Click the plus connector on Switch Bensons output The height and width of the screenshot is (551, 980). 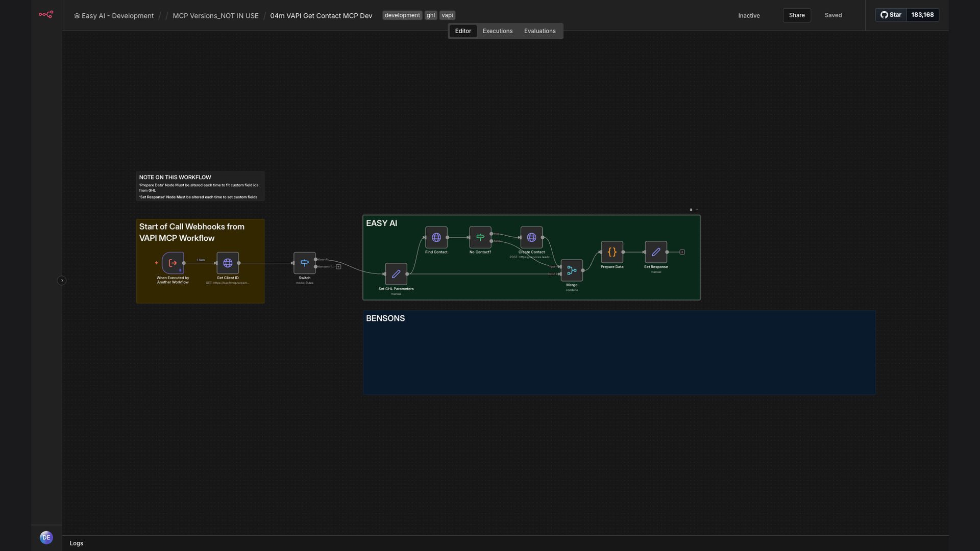coord(338,267)
